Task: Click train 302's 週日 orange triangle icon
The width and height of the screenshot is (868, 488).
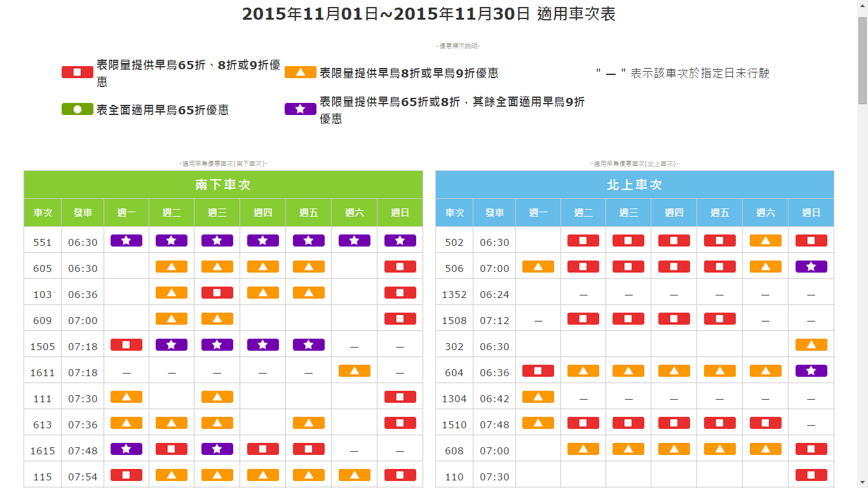Action: tap(811, 345)
